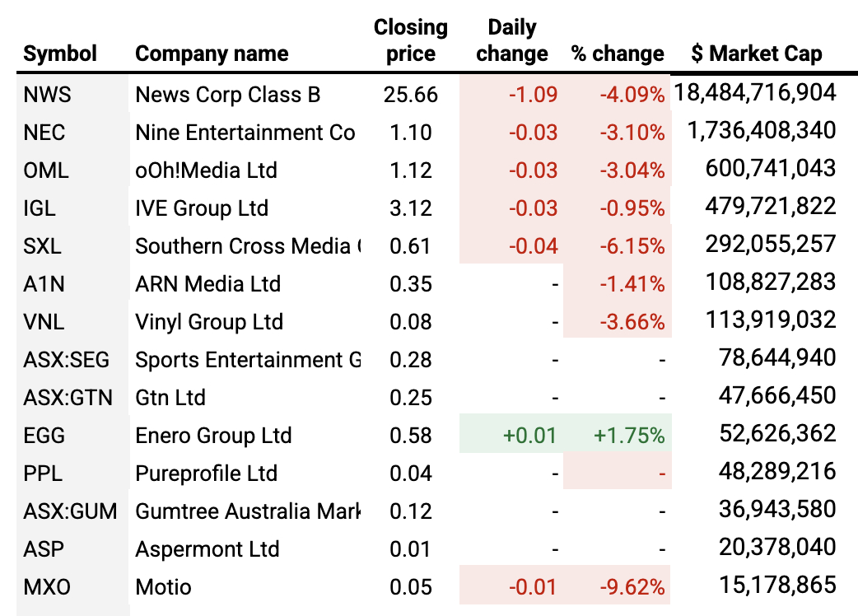This screenshot has width=858, height=616.
Task: Select the ASX:SEG symbol cell
Action: tap(66, 360)
